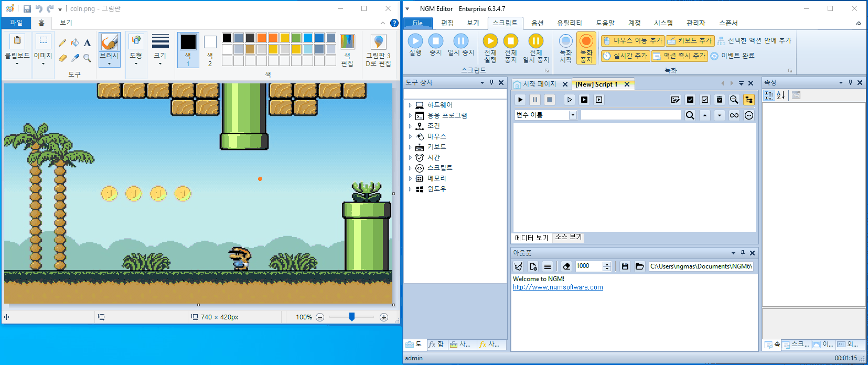Click 이벤트 완료 button
This screenshot has width=868, height=365.
733,56
